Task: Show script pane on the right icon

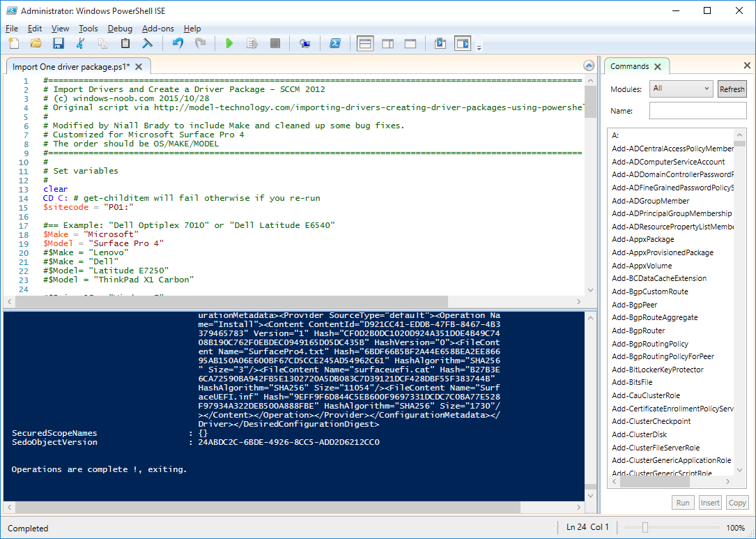Action: (x=387, y=43)
